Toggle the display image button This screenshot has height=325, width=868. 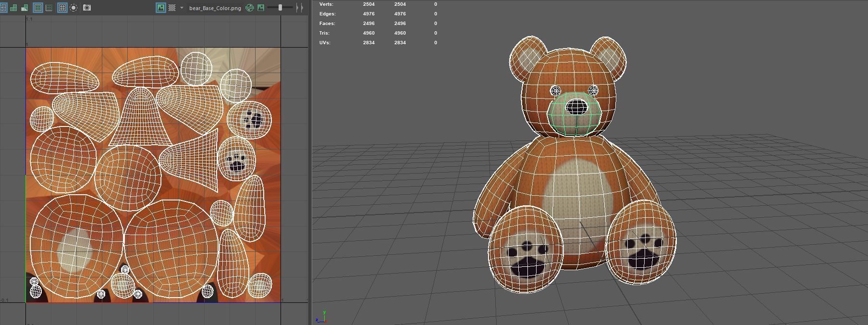[161, 8]
